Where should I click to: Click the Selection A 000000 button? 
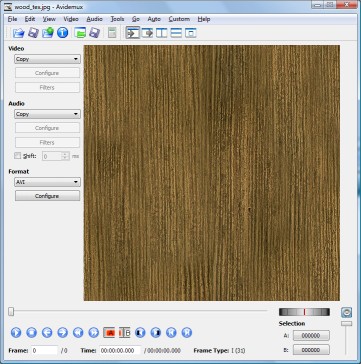[x=311, y=336]
